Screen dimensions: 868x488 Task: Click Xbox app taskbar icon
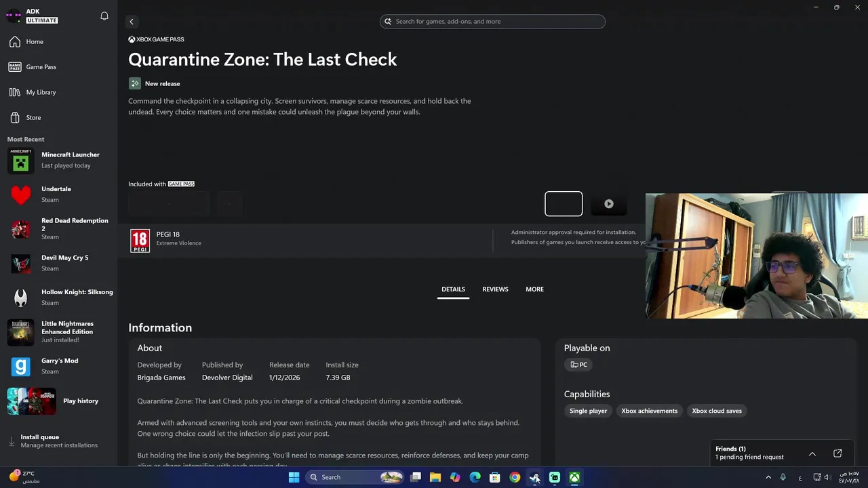[574, 477]
